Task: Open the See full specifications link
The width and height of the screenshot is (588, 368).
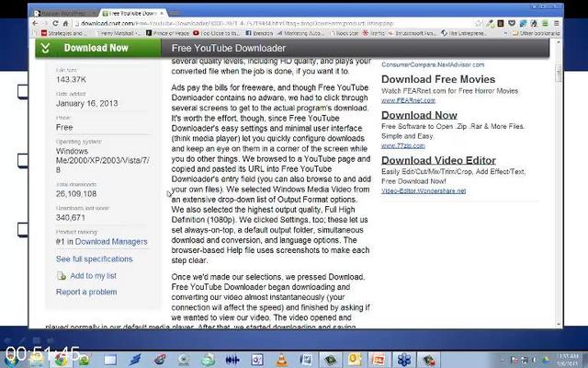Action: [94, 259]
